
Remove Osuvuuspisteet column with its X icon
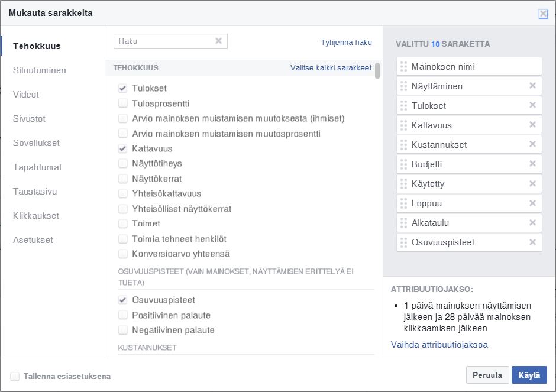click(x=532, y=242)
